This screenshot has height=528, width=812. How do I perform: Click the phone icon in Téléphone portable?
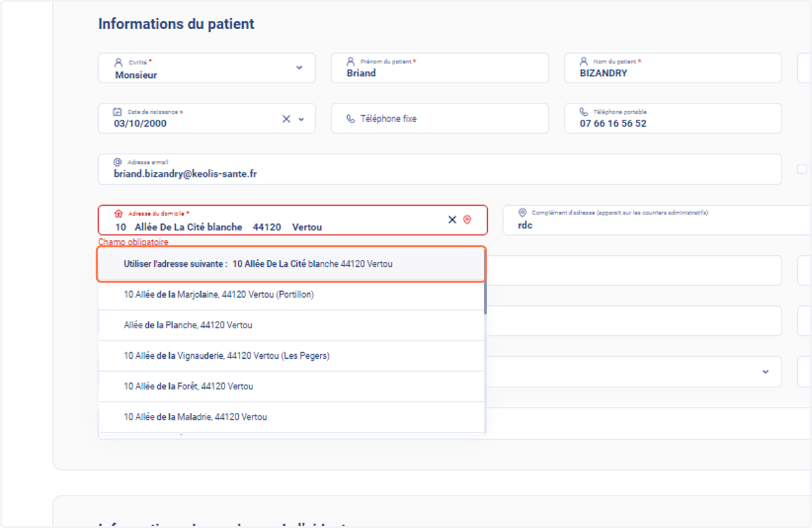[584, 112]
